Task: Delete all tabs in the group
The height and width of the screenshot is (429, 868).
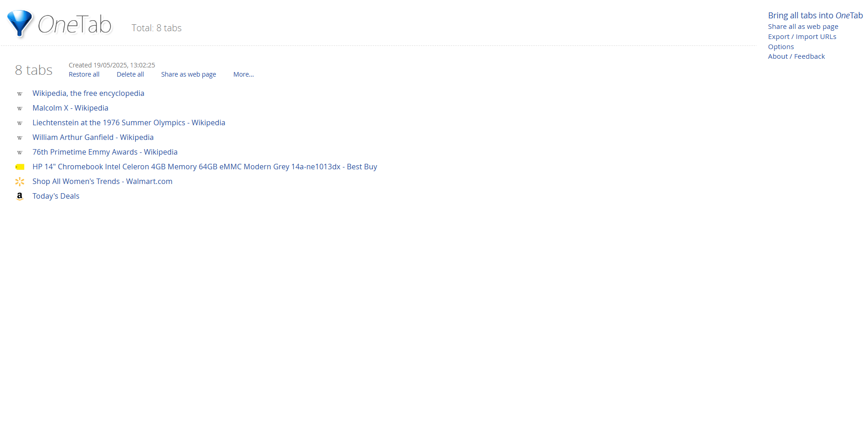Action: coord(130,74)
